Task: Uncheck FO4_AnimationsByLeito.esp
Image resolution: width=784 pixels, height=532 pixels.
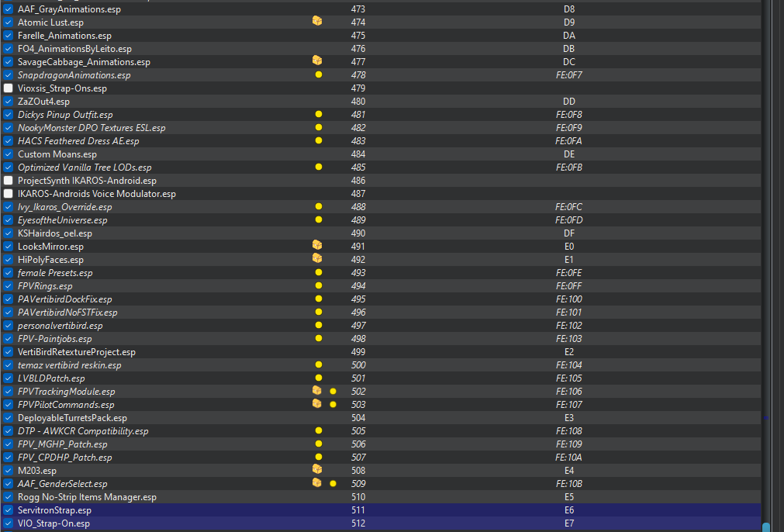Action: point(8,49)
